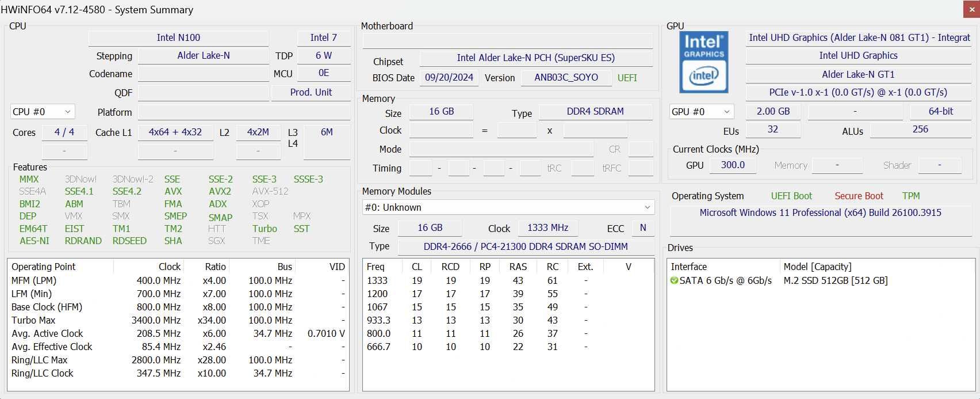The width and height of the screenshot is (980, 399).
Task: Click the BIOS version ANB03C_SOYO
Action: pos(566,77)
